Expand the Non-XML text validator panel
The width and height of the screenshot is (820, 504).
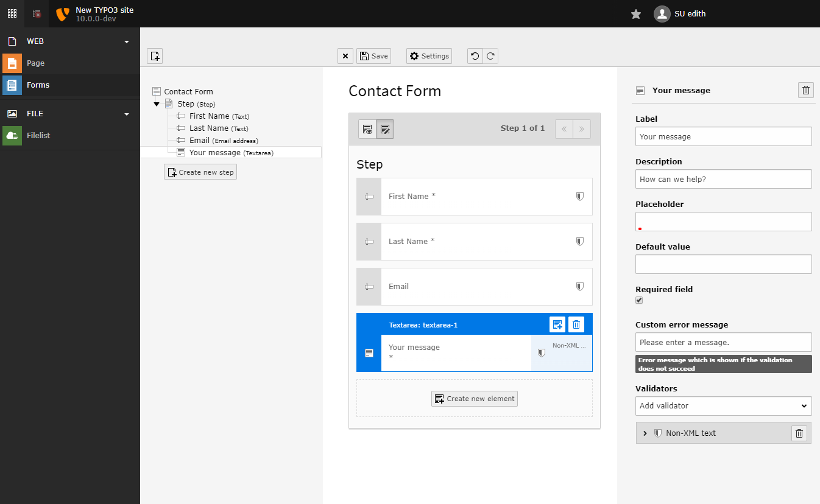point(645,433)
